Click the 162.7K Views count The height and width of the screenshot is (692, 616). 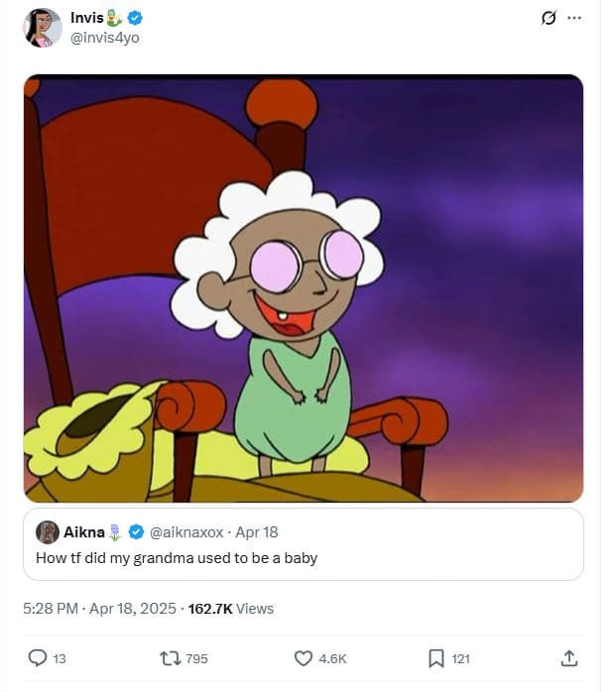230,609
